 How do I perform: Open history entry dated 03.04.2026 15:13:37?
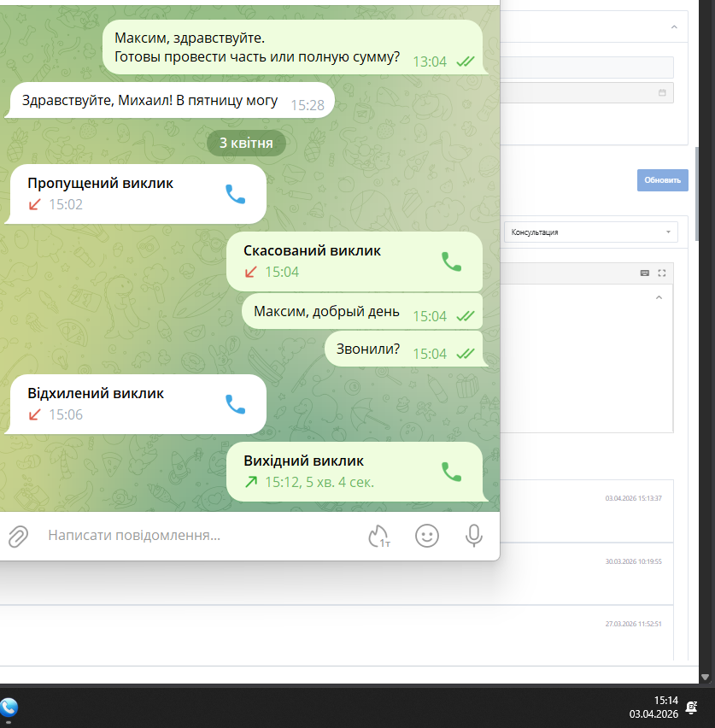pos(633,498)
